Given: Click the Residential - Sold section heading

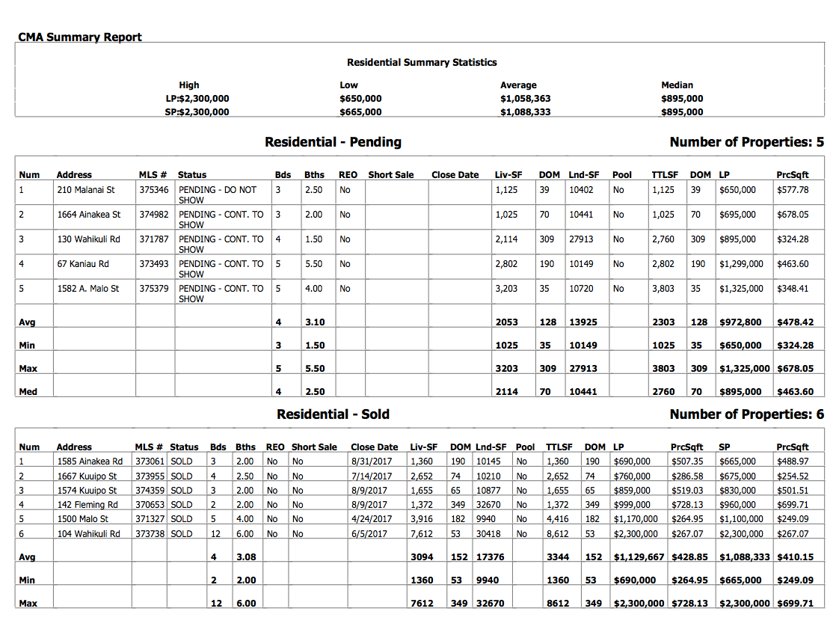Looking at the screenshot, I should 333,414.
